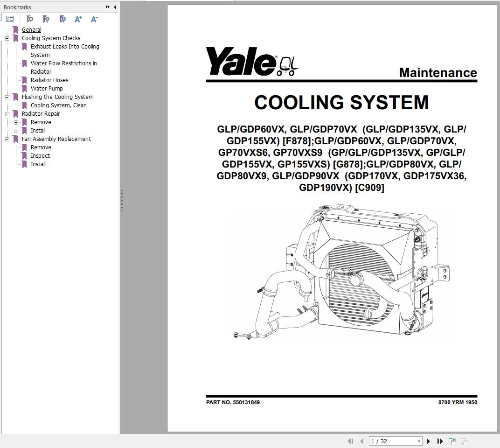Go to next page arrow
This screenshot has height=448, width=500.
pos(428,441)
